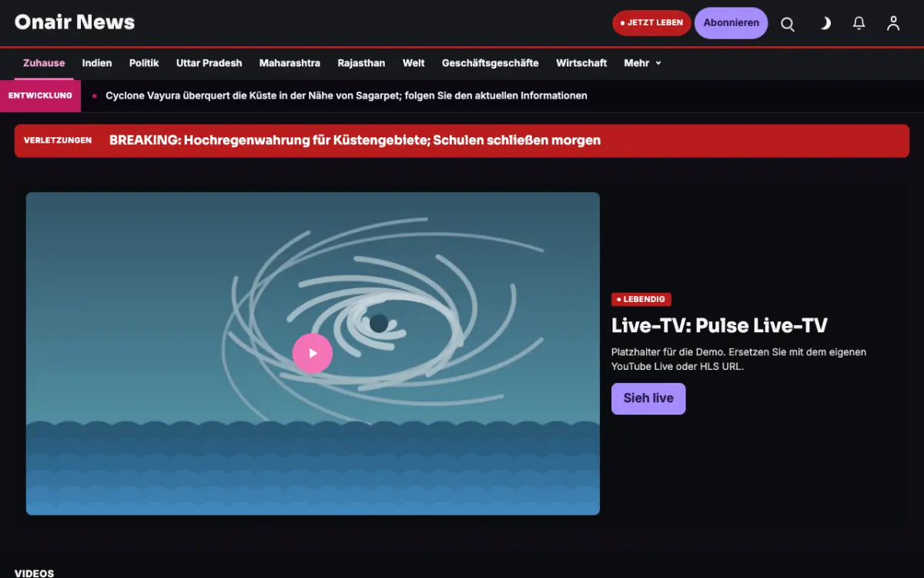Select Uttar Pradesh in navigation
This screenshot has width=924, height=578.
209,63
